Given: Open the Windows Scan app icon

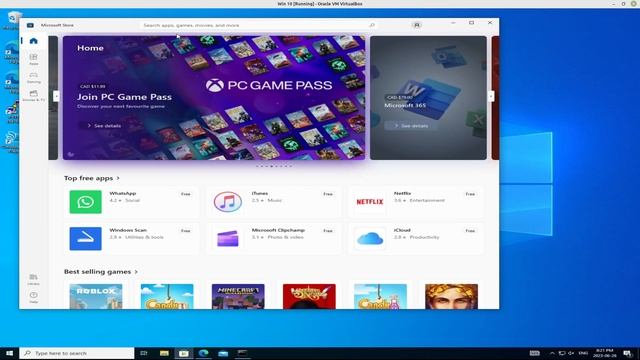Looking at the screenshot, I should click(x=85, y=238).
